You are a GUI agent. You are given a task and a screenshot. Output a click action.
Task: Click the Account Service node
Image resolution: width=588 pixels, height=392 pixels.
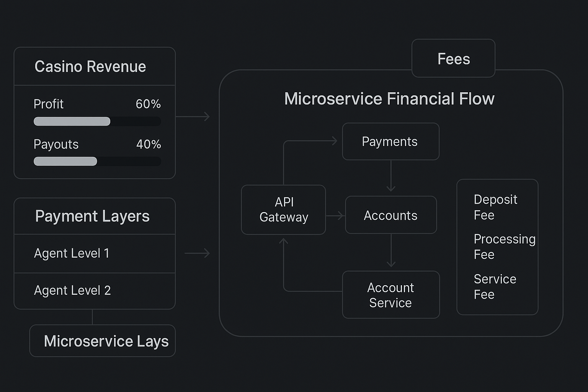point(391,295)
